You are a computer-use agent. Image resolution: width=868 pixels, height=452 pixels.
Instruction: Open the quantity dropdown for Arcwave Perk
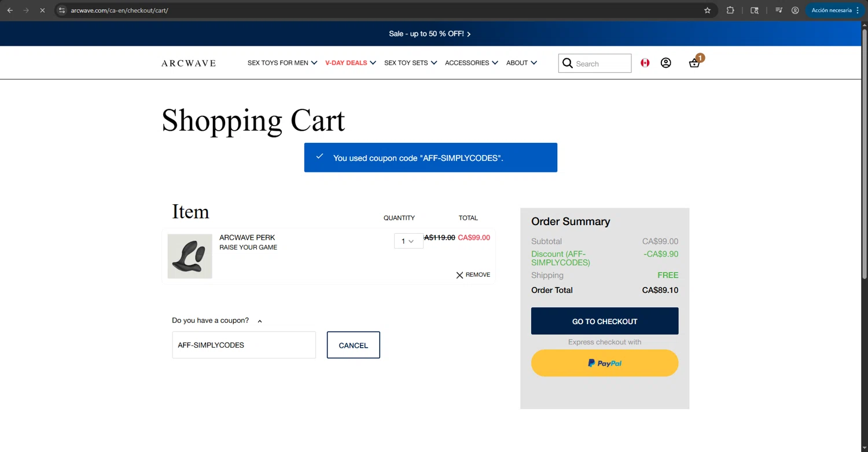point(408,241)
